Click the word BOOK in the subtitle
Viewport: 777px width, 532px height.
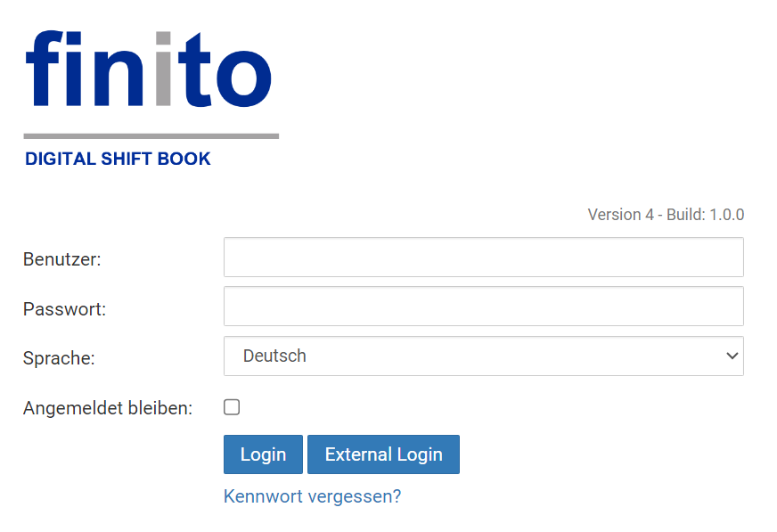184,160
